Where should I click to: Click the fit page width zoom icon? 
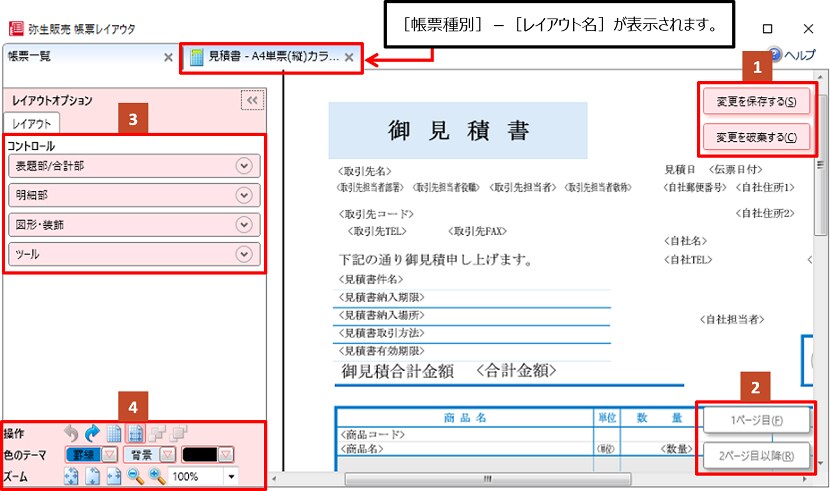(114, 476)
